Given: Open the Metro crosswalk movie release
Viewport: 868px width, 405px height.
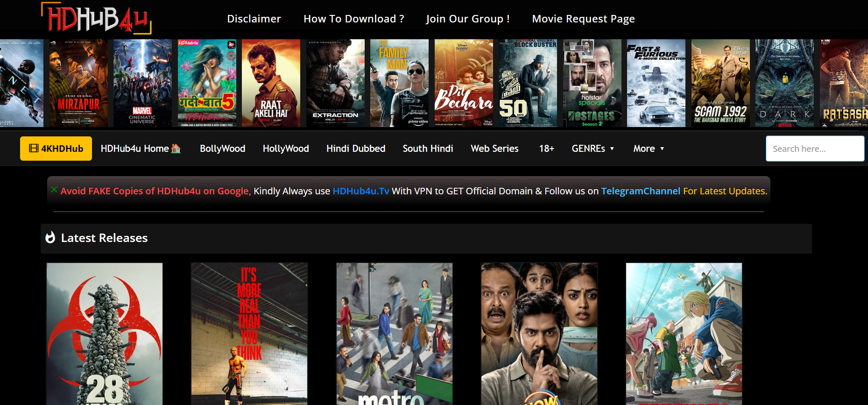Looking at the screenshot, I should pyautogui.click(x=395, y=334).
